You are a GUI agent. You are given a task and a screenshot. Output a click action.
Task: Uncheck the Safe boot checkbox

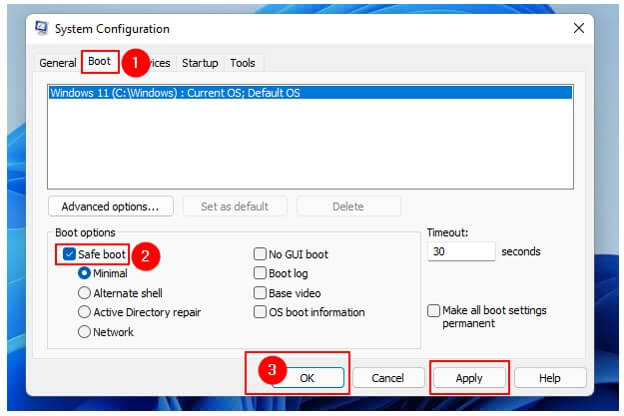pyautogui.click(x=69, y=254)
